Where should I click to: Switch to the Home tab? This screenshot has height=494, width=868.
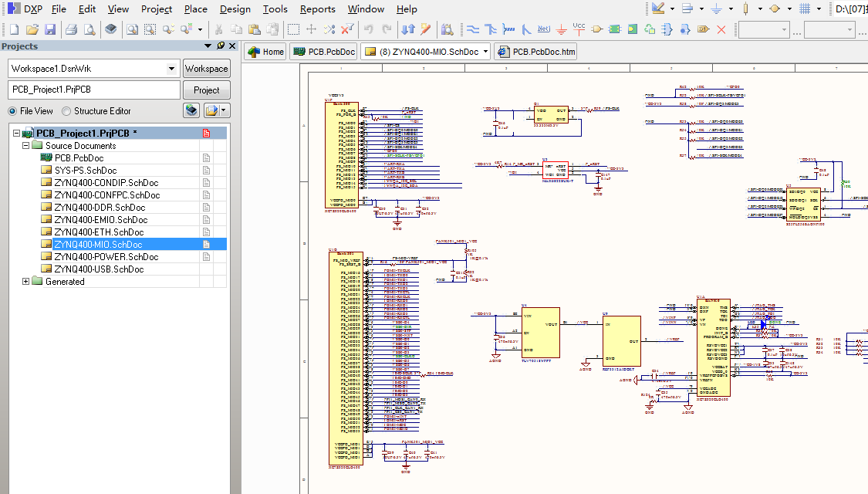click(x=265, y=52)
